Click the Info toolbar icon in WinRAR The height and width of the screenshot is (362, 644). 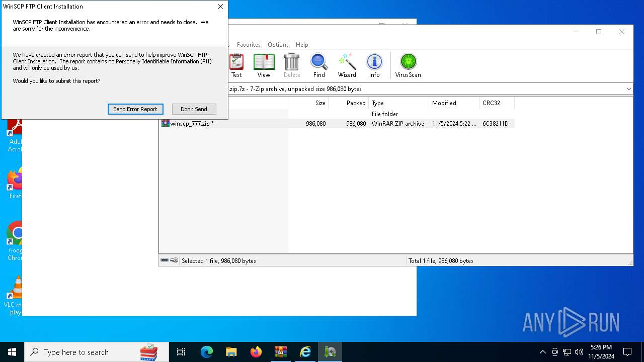374,66
